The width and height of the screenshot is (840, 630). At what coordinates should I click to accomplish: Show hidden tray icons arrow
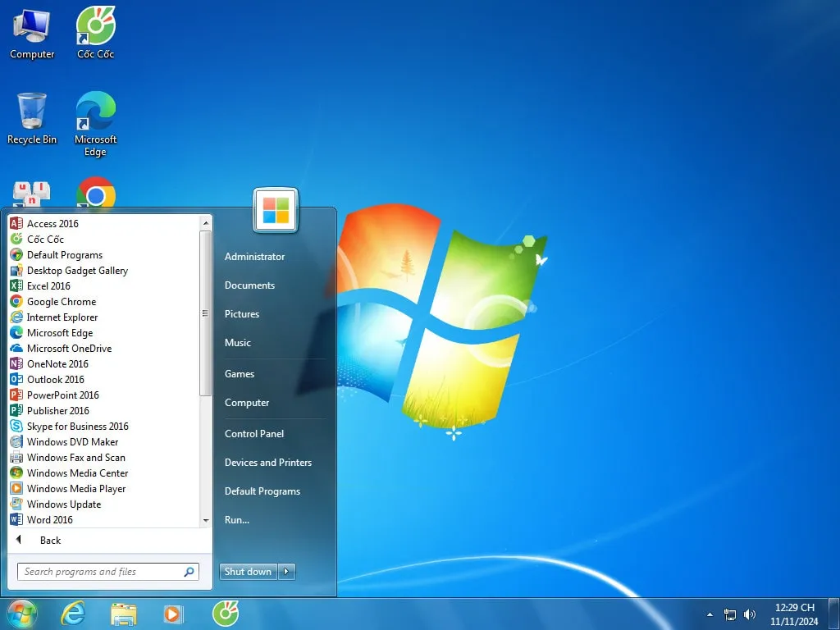(x=710, y=614)
